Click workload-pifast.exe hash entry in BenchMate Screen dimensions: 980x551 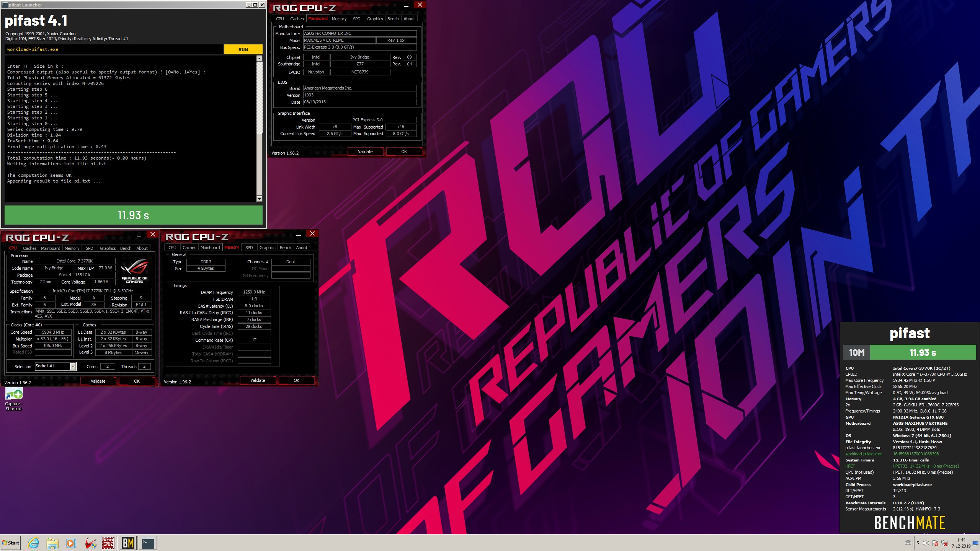[892, 454]
